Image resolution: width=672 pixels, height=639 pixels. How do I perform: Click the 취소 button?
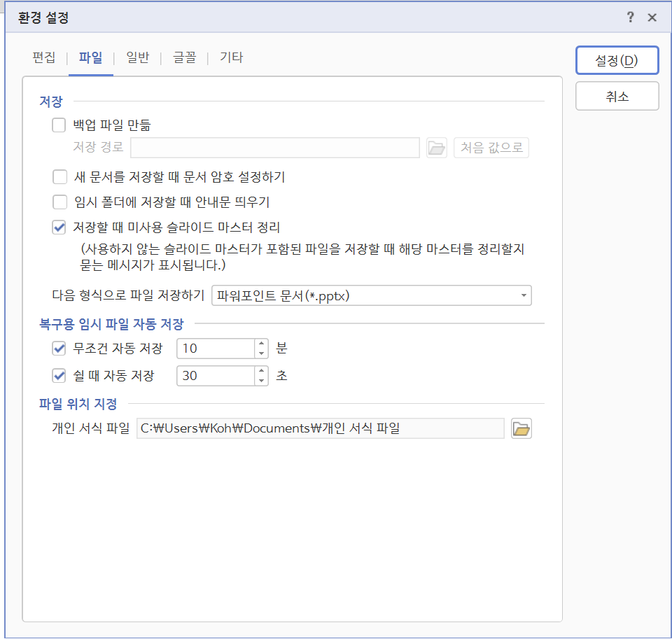(x=617, y=96)
